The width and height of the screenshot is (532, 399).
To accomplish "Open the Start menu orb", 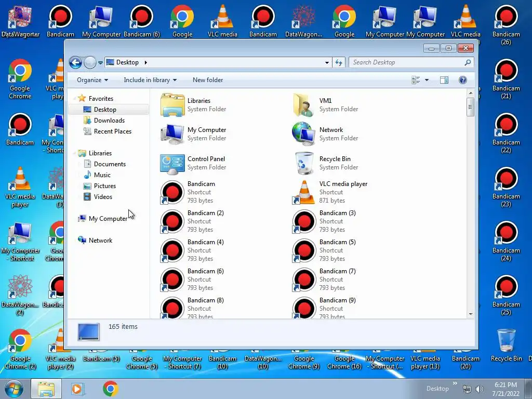I will [x=14, y=389].
